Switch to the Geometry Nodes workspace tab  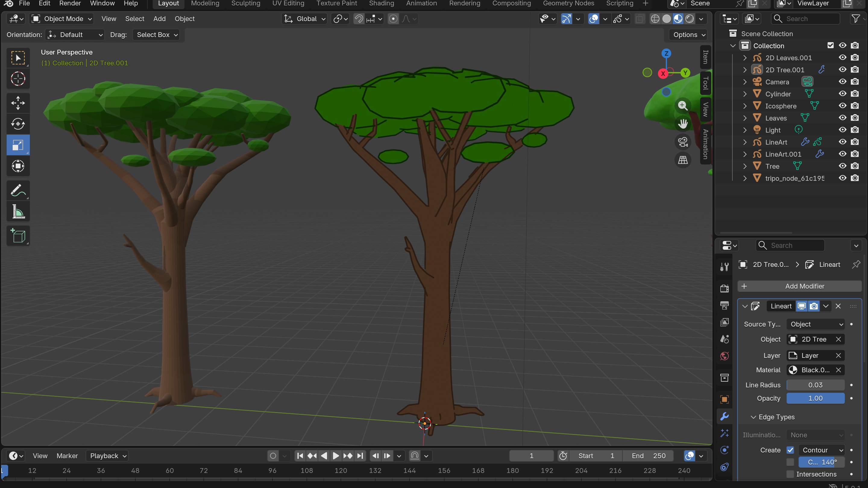tap(568, 3)
